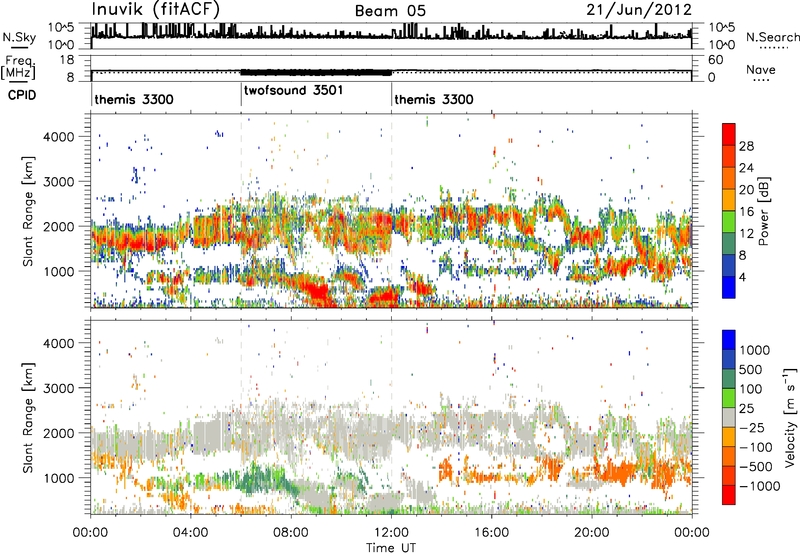Click the red bottom of the velocity colorbar
This screenshot has height=554, width=800.
[x=729, y=495]
